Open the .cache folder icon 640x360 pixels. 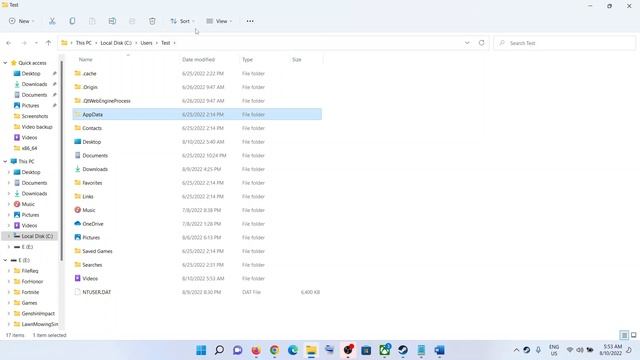[78, 73]
